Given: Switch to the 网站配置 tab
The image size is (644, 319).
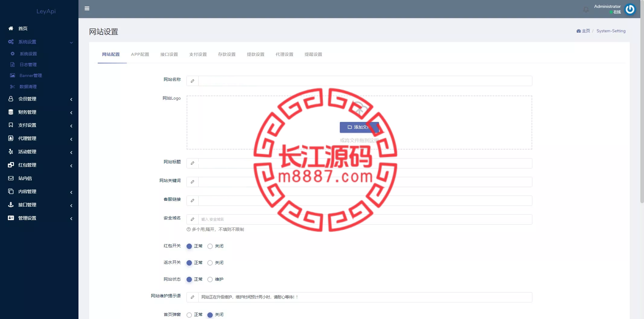Looking at the screenshot, I should [x=111, y=54].
